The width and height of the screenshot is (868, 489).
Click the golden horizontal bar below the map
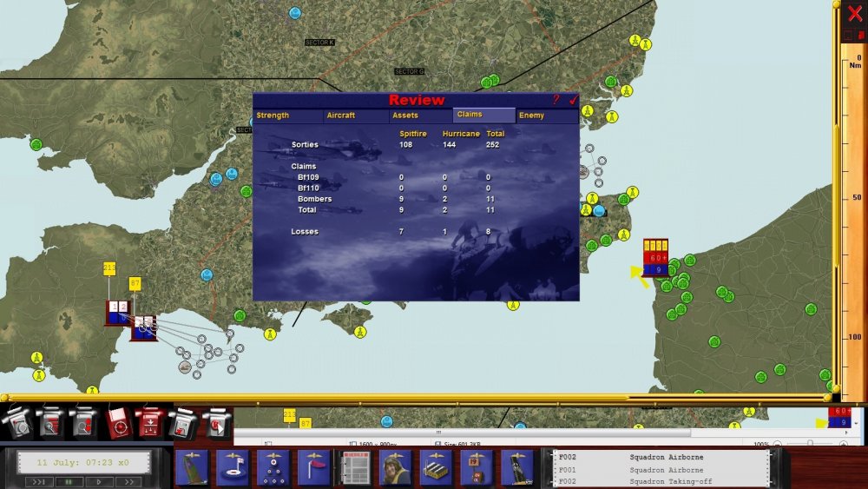coord(415,397)
